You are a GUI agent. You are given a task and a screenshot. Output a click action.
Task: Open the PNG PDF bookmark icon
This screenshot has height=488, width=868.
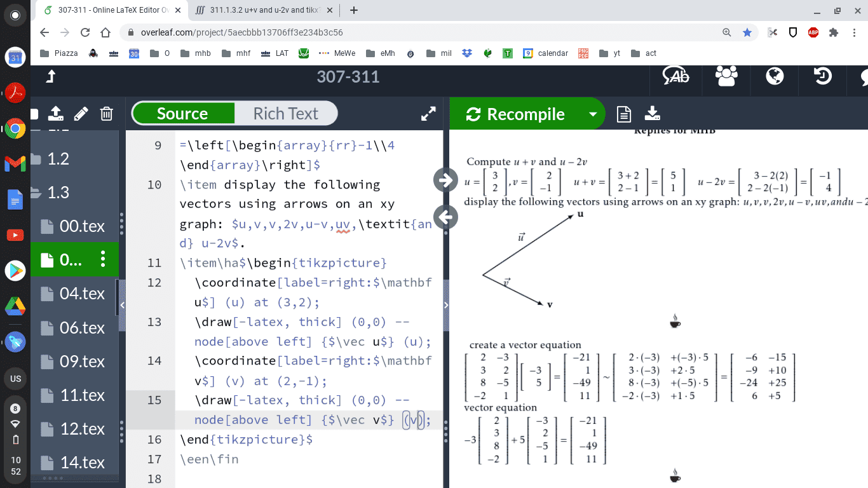(583, 53)
